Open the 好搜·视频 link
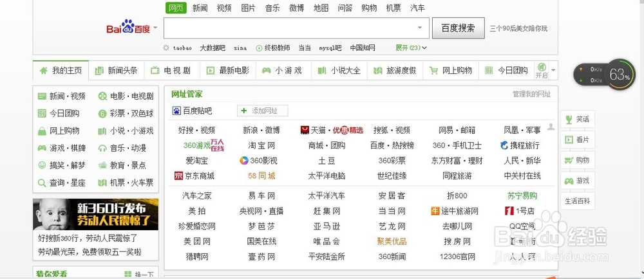644x279 pixels. 196,130
